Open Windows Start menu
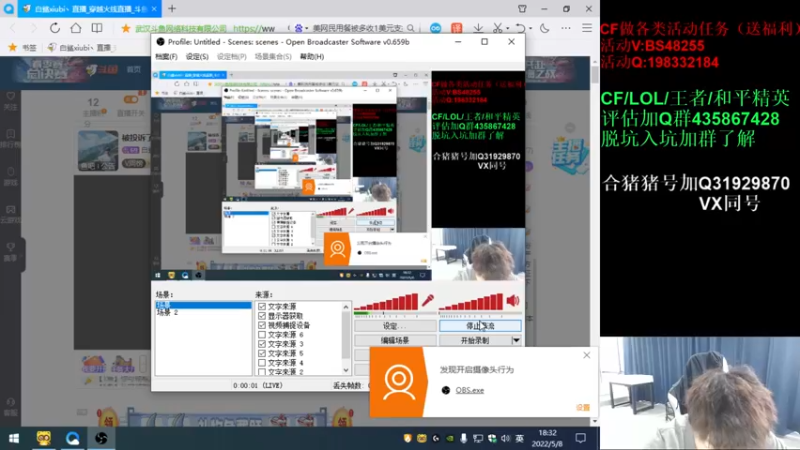 14,438
